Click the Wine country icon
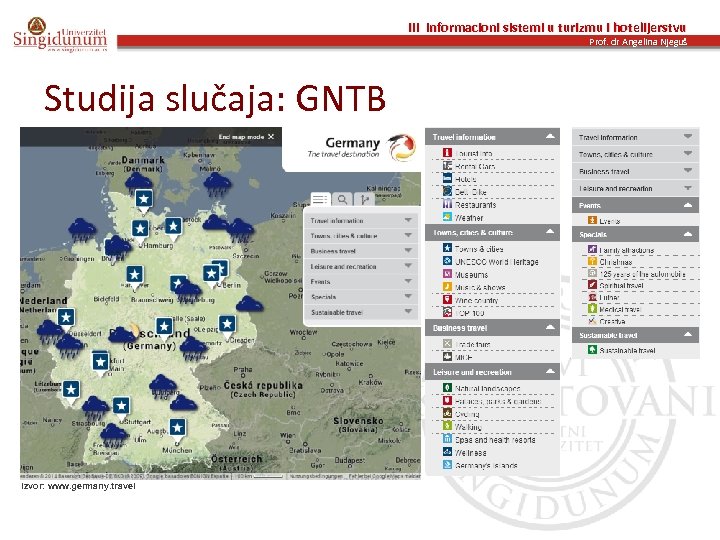 coord(447,299)
